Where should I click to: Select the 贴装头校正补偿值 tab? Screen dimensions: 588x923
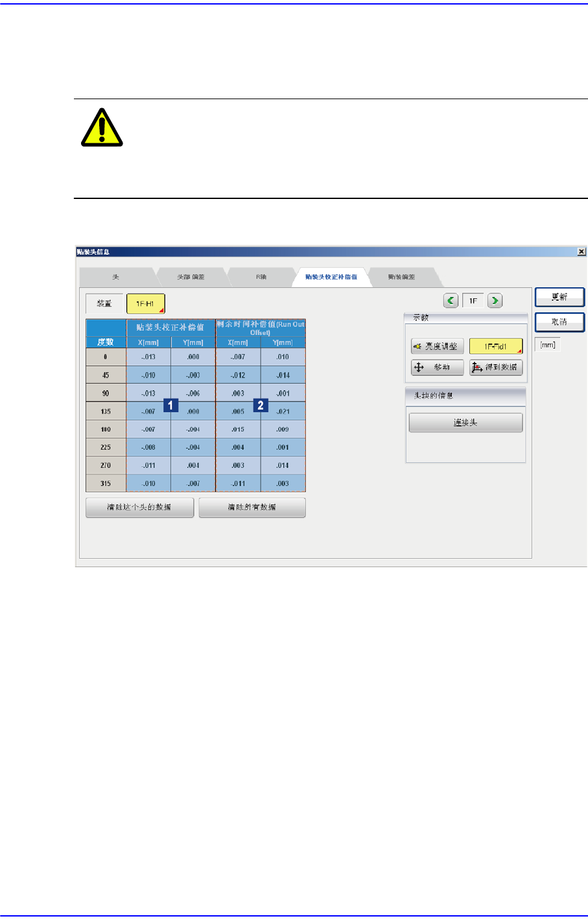(331, 277)
